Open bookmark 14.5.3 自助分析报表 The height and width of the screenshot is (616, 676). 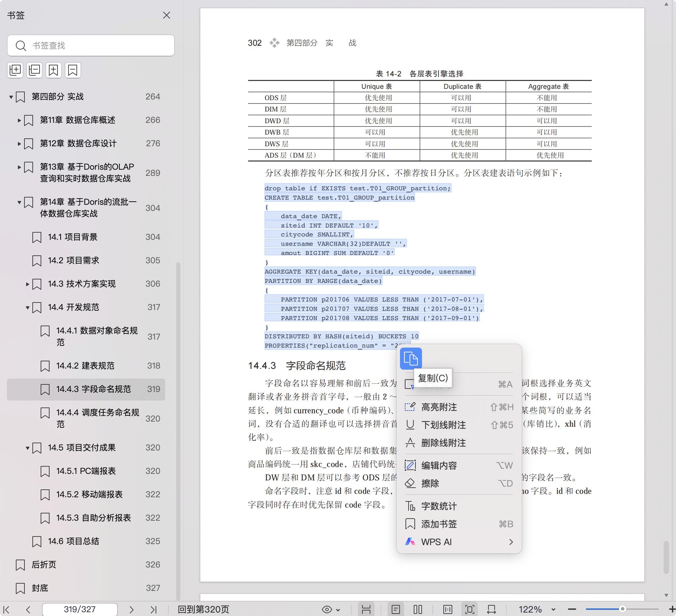(x=86, y=518)
